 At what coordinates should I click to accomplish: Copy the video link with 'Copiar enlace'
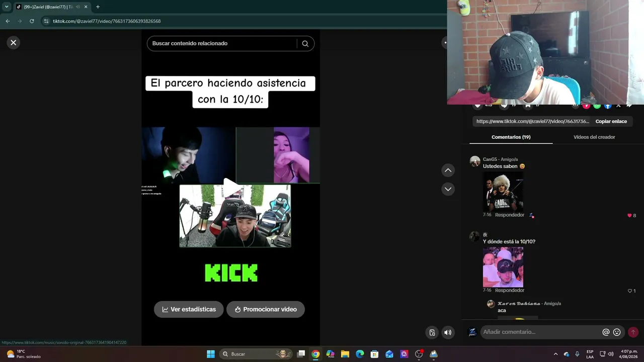611,121
